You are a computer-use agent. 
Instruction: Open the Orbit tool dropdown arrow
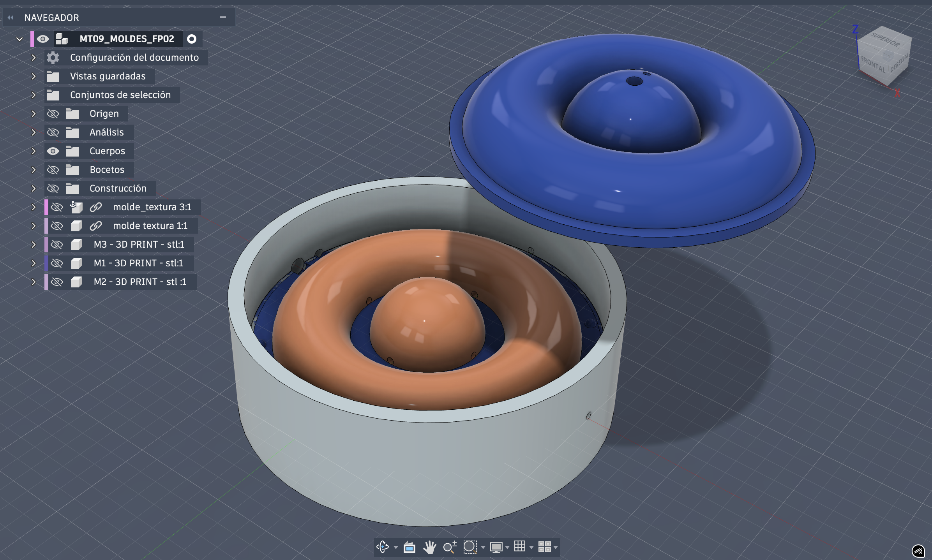pos(396,548)
